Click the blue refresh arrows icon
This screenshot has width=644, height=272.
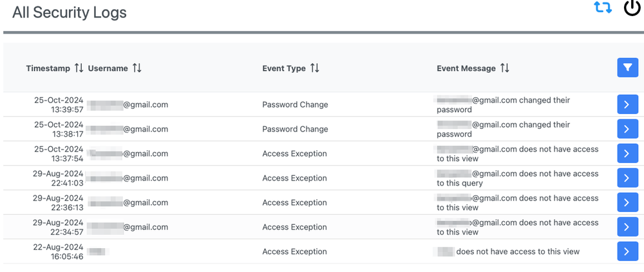tap(603, 8)
